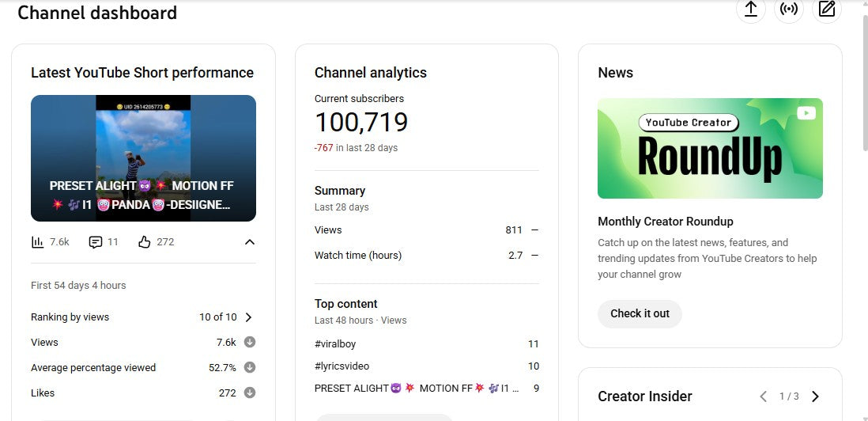Open Ranking by views chevron arrow
The image size is (868, 421).
pyautogui.click(x=248, y=317)
